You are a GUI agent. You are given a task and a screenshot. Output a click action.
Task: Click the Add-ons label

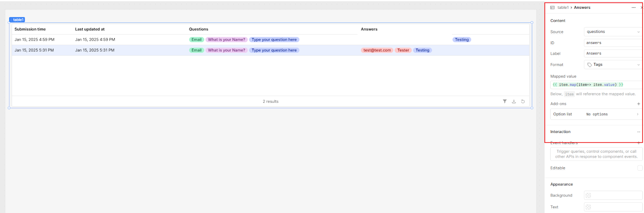(558, 104)
